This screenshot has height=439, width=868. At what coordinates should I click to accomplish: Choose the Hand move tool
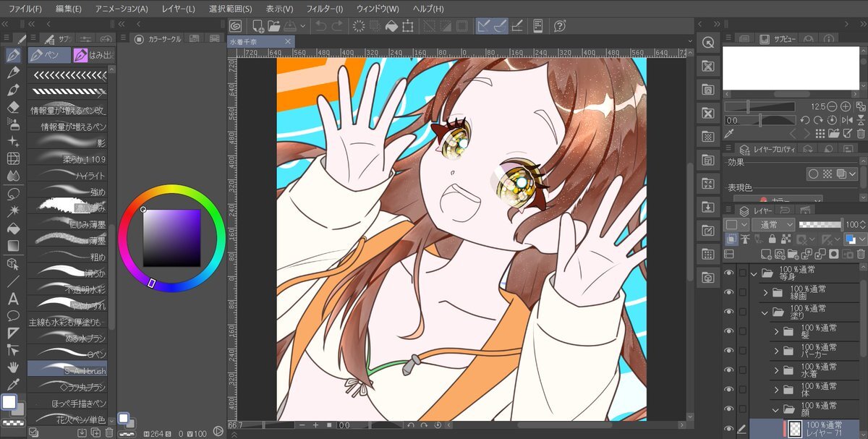[13, 367]
